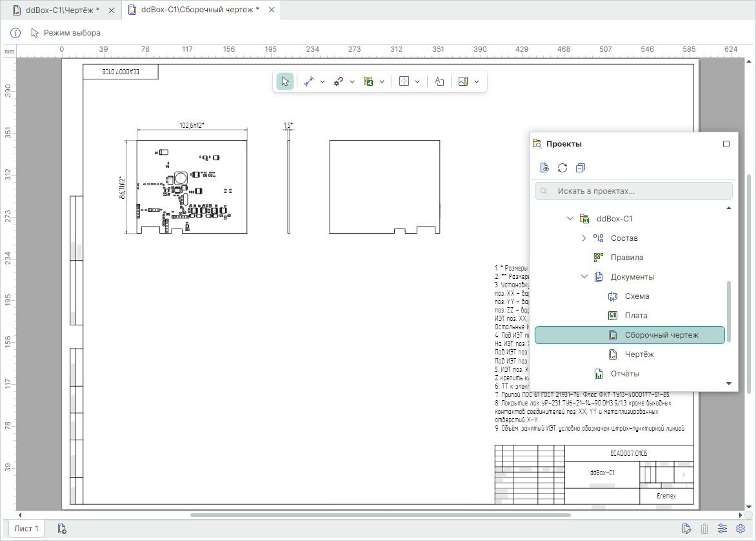Expand the Состав tree node
The width and height of the screenshot is (756, 541).
click(584, 238)
